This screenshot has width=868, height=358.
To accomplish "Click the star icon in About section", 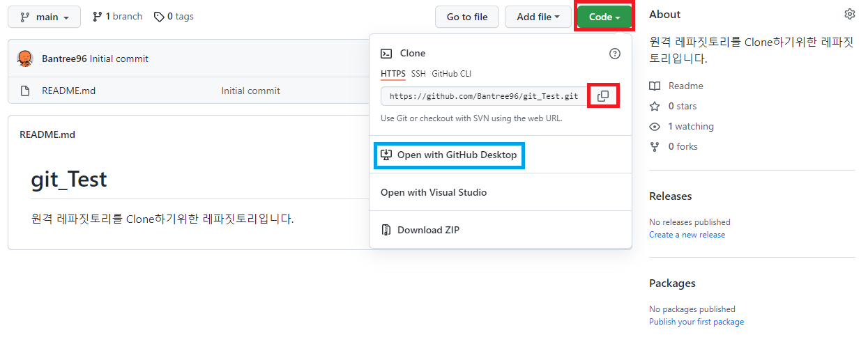I will click(655, 106).
